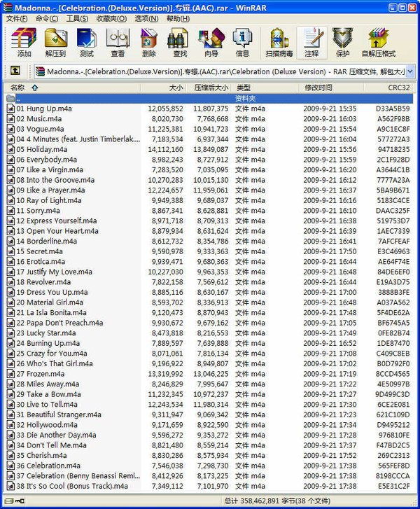Sort by 修改时间 column header

click(x=331, y=88)
